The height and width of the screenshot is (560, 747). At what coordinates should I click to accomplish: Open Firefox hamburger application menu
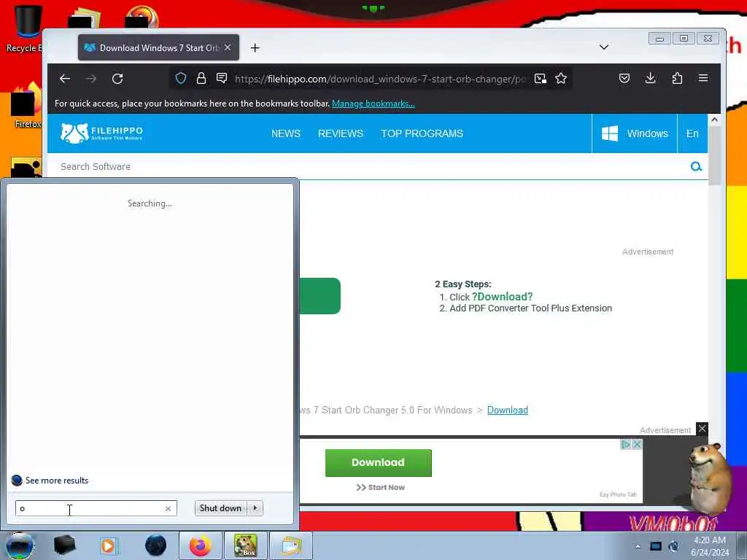(x=703, y=78)
